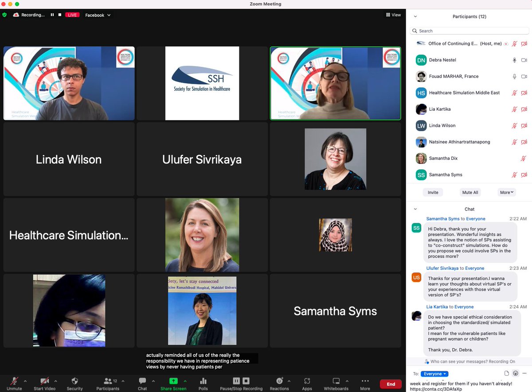532x392 pixels.
Task: Toggle Debra Nestel's microphone
Action: [x=515, y=60]
